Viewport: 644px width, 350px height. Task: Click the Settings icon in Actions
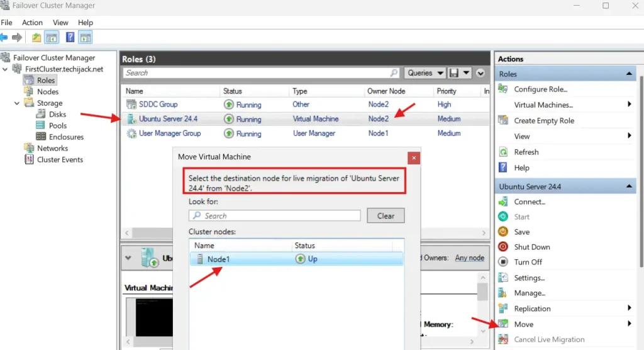click(x=503, y=278)
